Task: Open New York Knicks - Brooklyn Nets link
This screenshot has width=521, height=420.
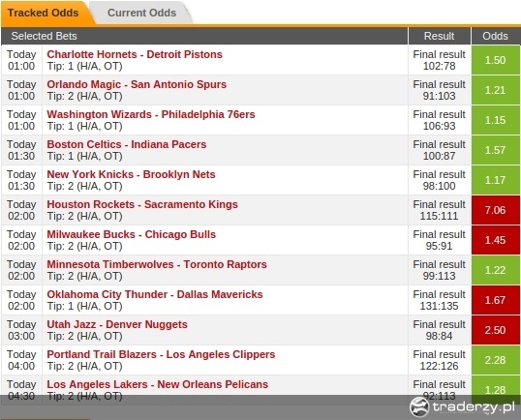Action: (132, 174)
